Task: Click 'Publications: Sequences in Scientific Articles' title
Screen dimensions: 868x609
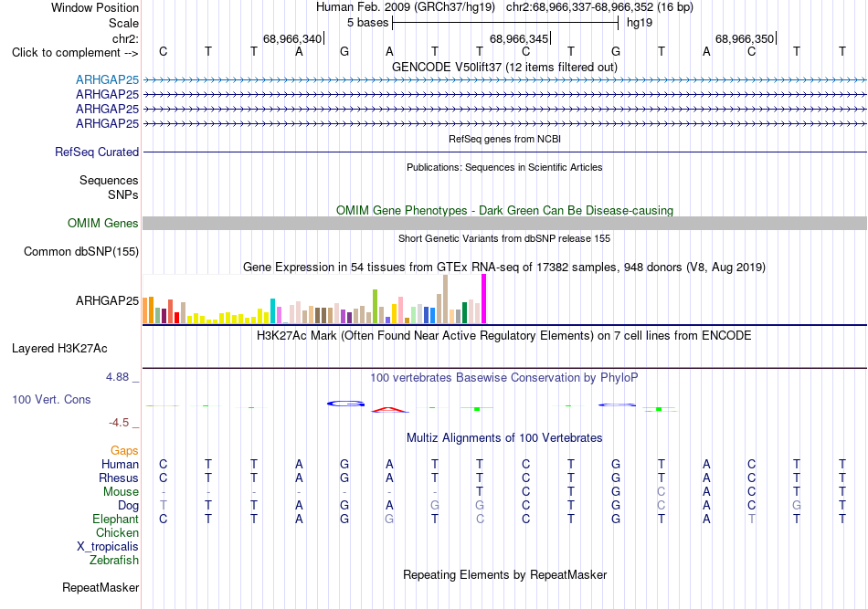Action: [504, 167]
